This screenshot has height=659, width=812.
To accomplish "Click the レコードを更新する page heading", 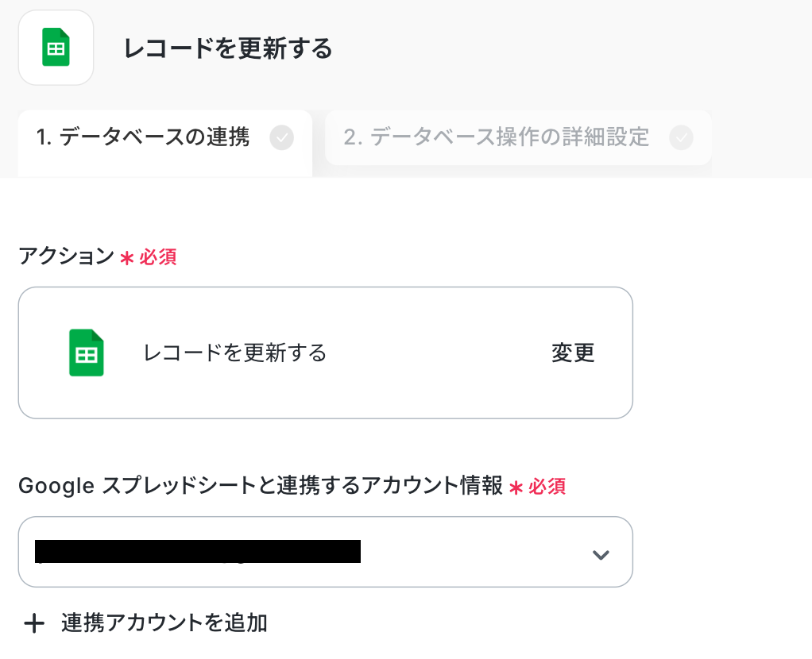I will [228, 49].
